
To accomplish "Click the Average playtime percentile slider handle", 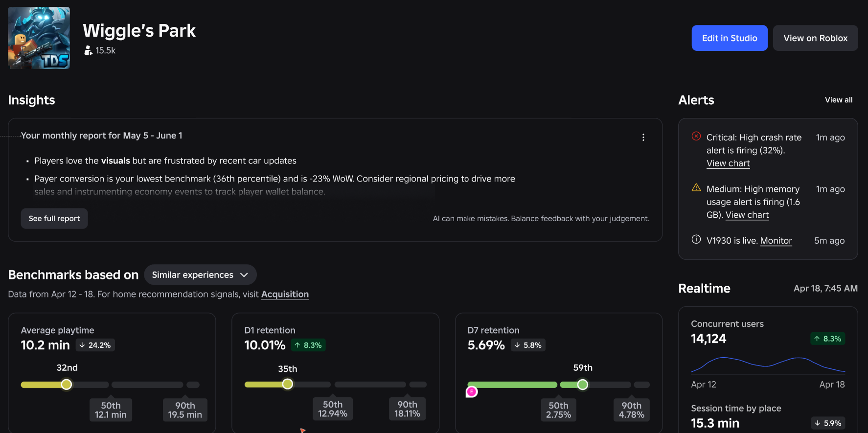I will click(x=67, y=385).
